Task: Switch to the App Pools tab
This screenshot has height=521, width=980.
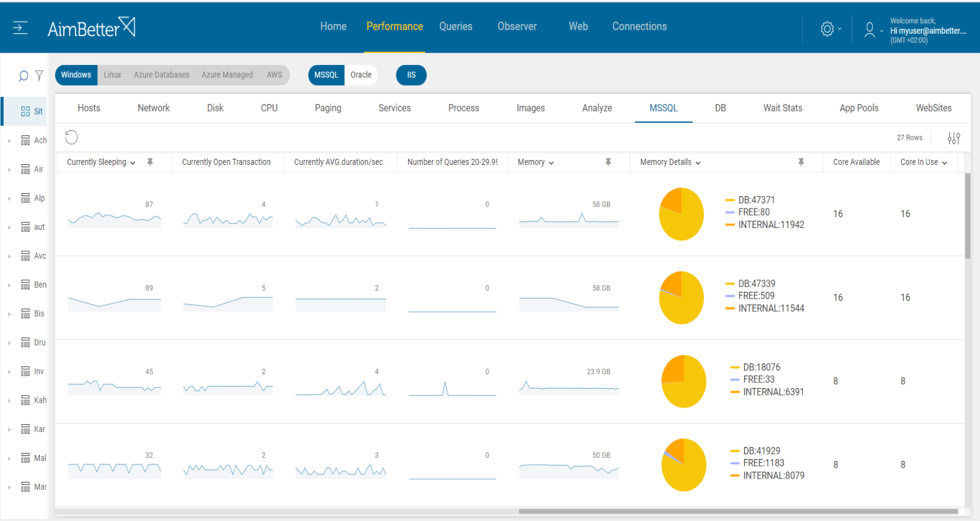Action: (x=859, y=108)
